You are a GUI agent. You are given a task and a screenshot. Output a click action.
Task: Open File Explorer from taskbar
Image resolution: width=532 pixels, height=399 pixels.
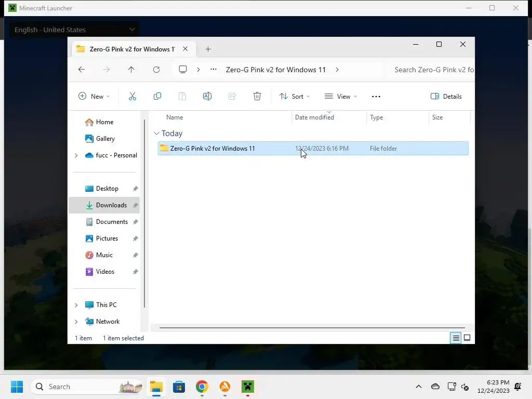click(x=156, y=387)
